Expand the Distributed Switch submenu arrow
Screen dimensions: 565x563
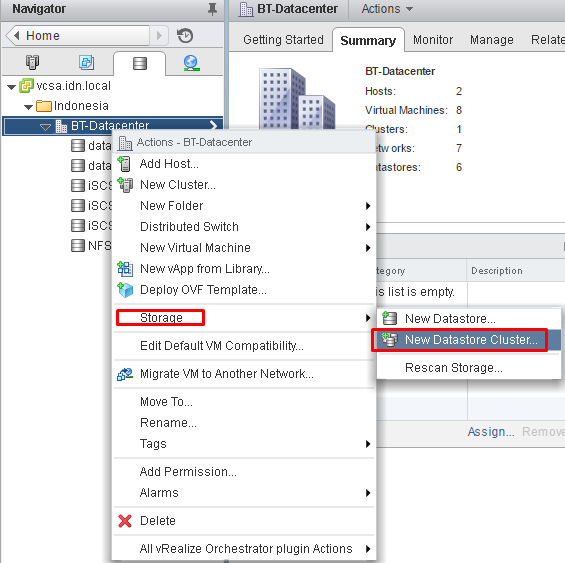(368, 227)
